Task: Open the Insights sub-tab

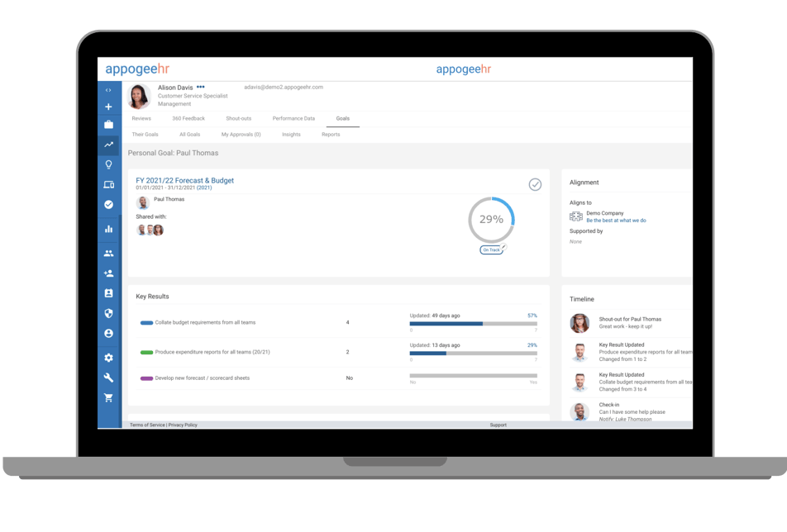Action: click(x=291, y=135)
